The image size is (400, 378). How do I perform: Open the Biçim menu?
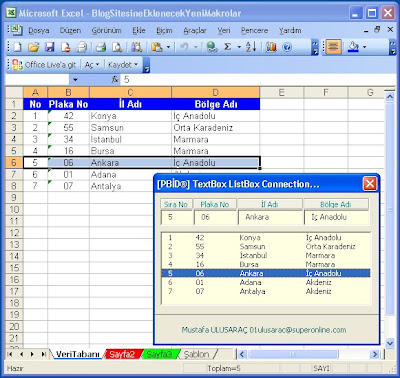pyautogui.click(x=164, y=31)
